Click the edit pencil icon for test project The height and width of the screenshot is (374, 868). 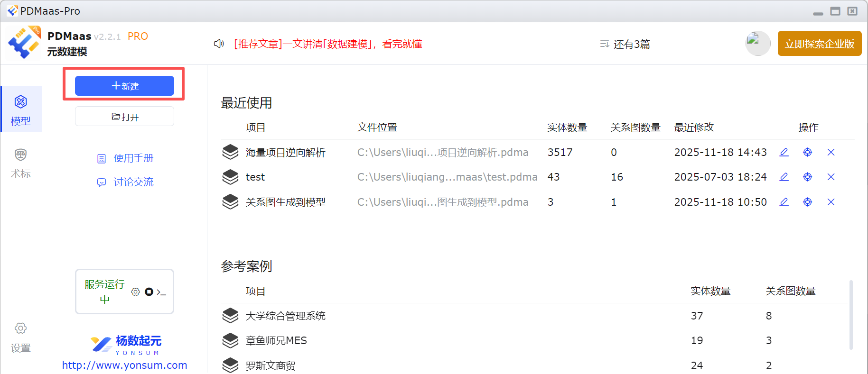click(784, 177)
